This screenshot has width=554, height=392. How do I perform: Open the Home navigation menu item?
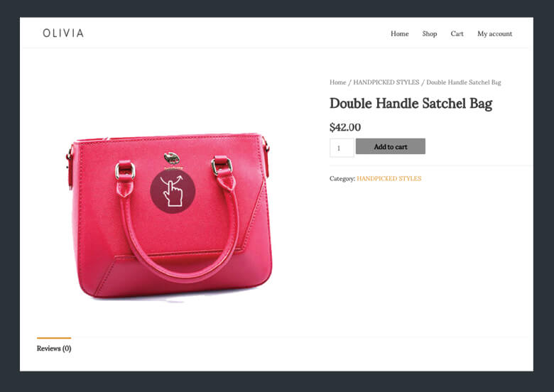(400, 33)
